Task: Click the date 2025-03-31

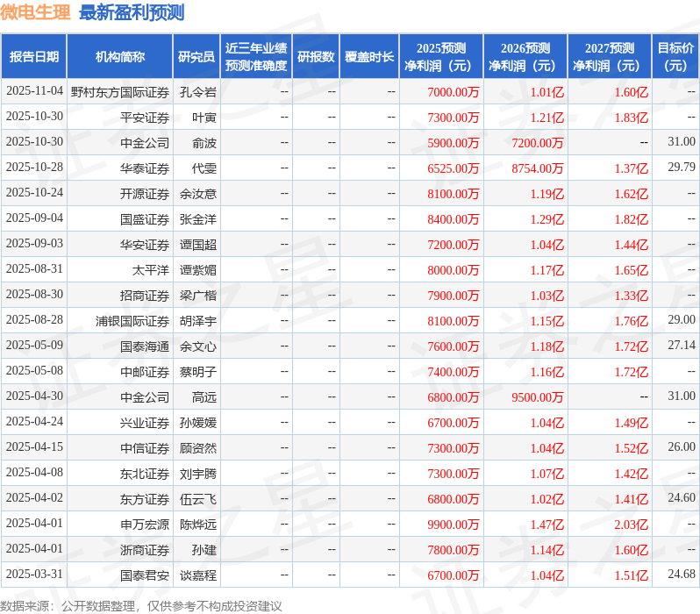Action: click(x=34, y=575)
